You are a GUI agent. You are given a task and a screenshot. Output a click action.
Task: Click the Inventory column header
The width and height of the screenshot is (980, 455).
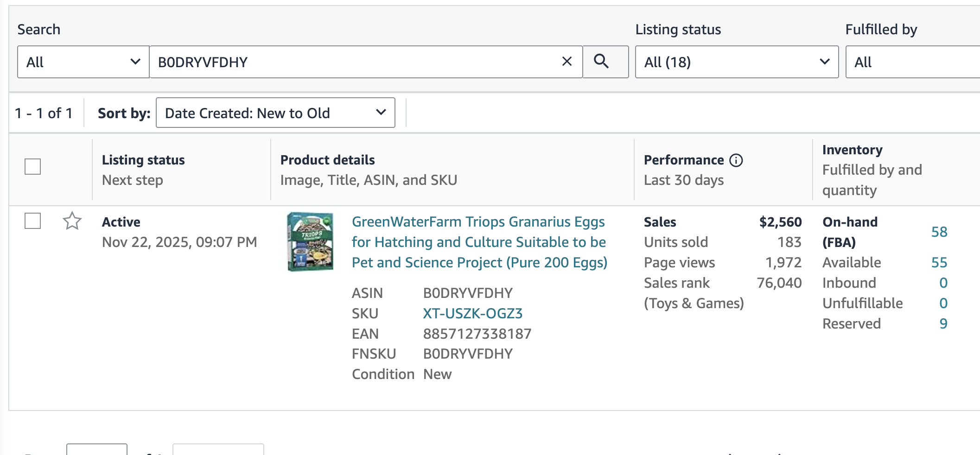tap(852, 150)
